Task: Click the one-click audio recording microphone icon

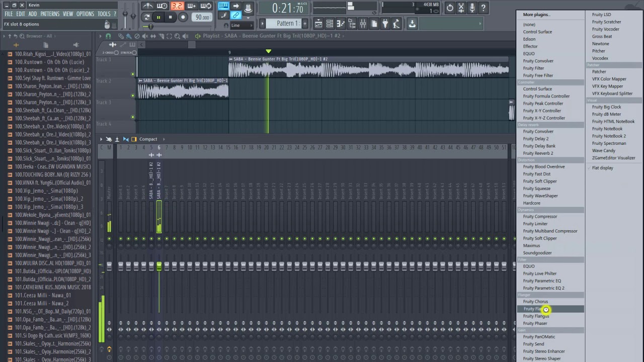Action: [472, 8]
